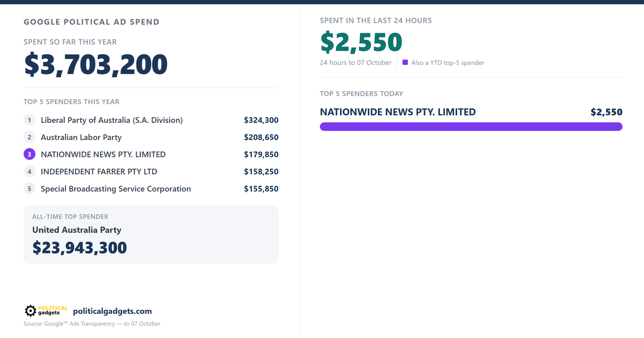Click the TOP 5 SPENDERS TODAY heading
Screen dimensions: 644x338
click(x=361, y=93)
